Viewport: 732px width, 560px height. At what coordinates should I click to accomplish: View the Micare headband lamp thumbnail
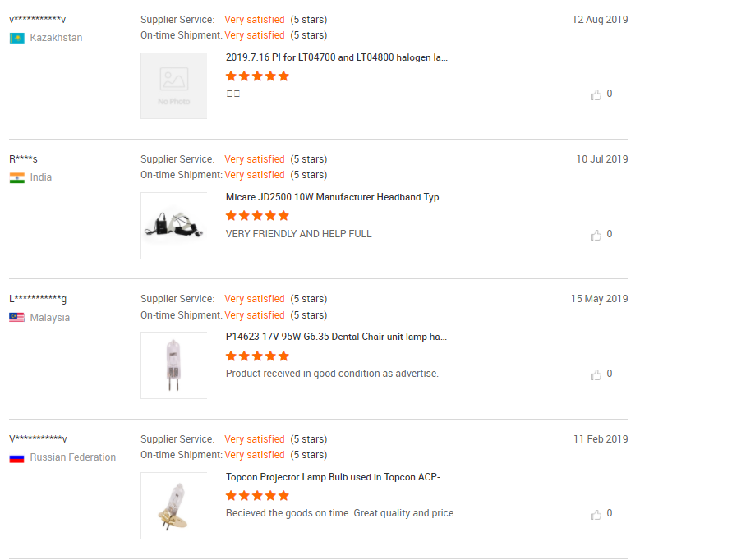(x=173, y=226)
